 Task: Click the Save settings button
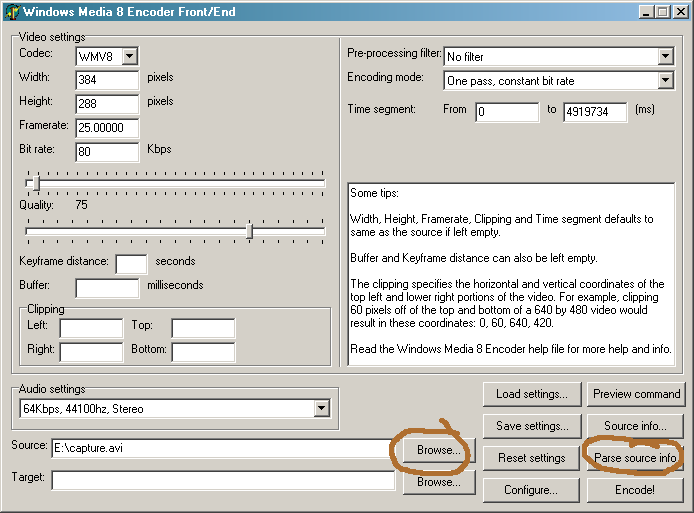(532, 426)
